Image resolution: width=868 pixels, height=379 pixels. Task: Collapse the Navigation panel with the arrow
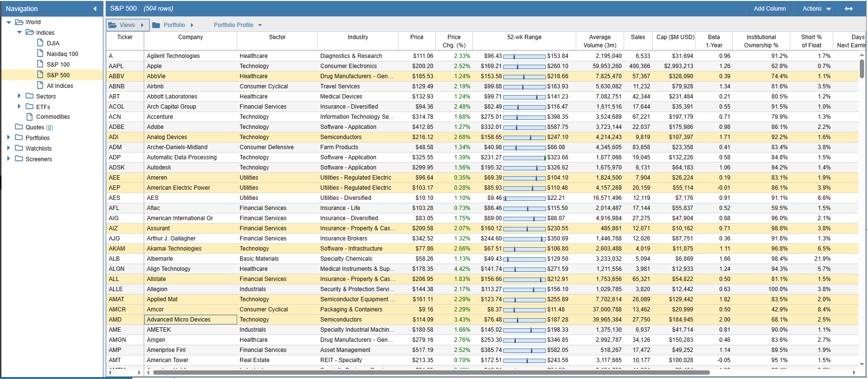(x=95, y=9)
